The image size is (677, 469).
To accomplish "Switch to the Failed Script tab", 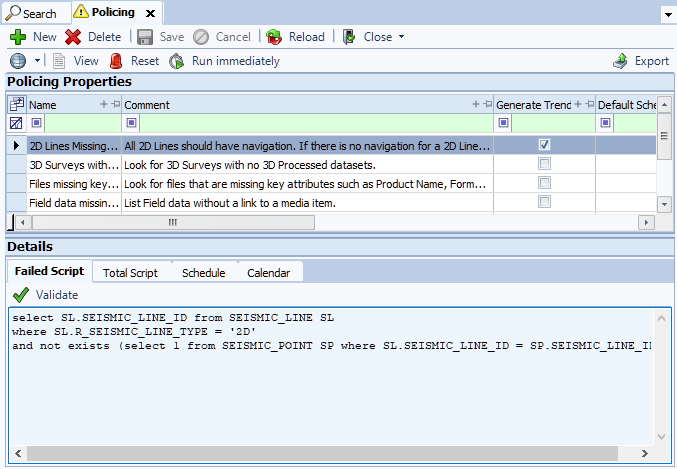I will tap(49, 271).
